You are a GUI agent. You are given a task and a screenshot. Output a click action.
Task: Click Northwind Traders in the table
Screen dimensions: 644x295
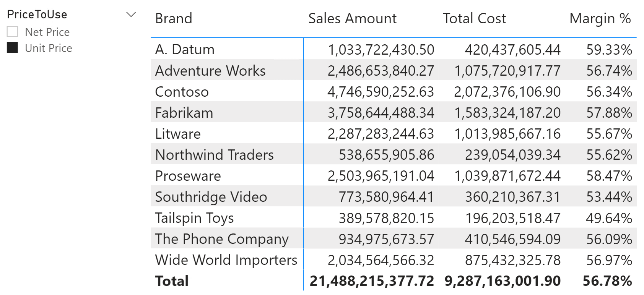(214, 155)
